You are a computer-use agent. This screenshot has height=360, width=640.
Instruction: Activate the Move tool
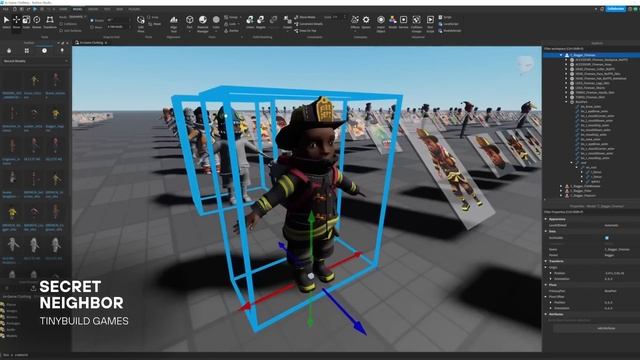pos(16,22)
